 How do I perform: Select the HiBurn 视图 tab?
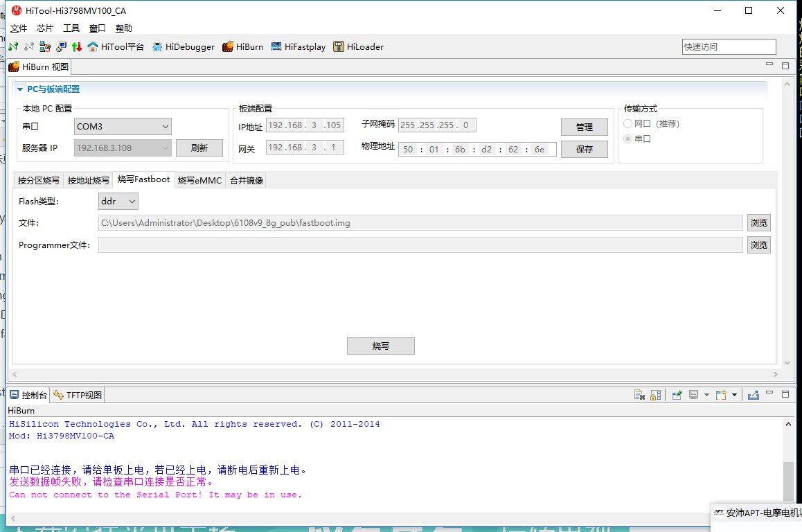(x=39, y=66)
